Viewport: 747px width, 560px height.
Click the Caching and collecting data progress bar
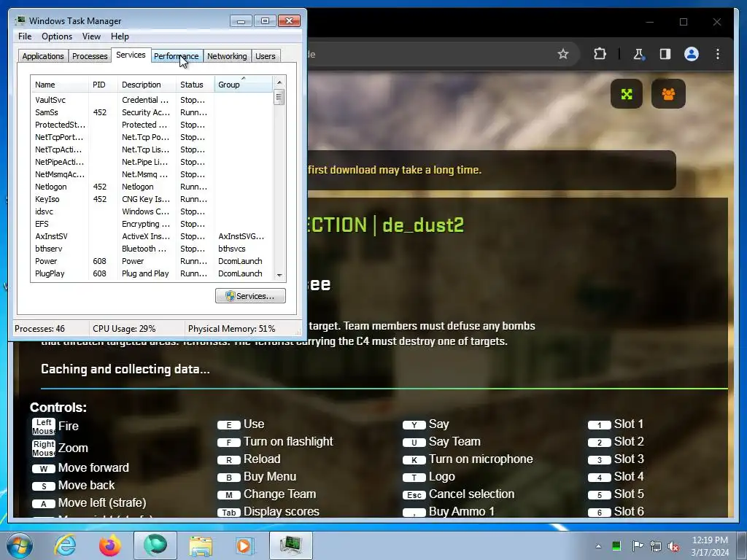coord(384,389)
